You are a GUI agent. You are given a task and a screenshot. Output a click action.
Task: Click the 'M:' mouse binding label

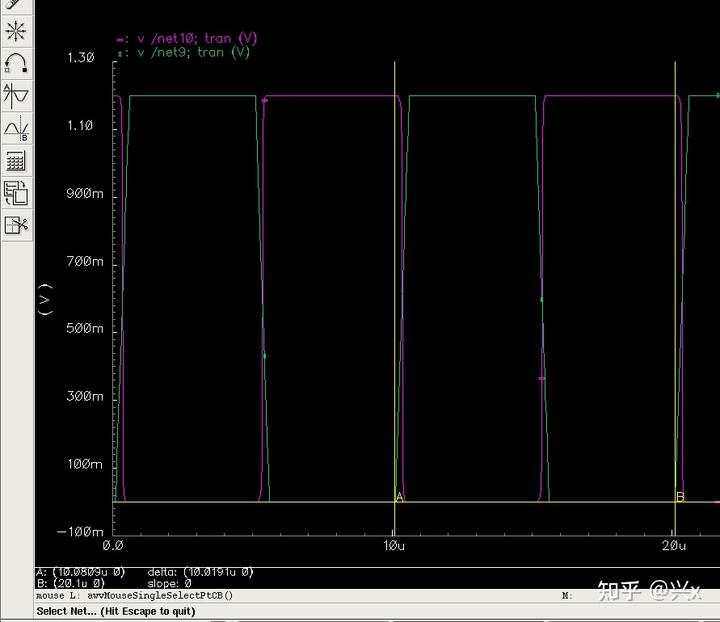567,596
